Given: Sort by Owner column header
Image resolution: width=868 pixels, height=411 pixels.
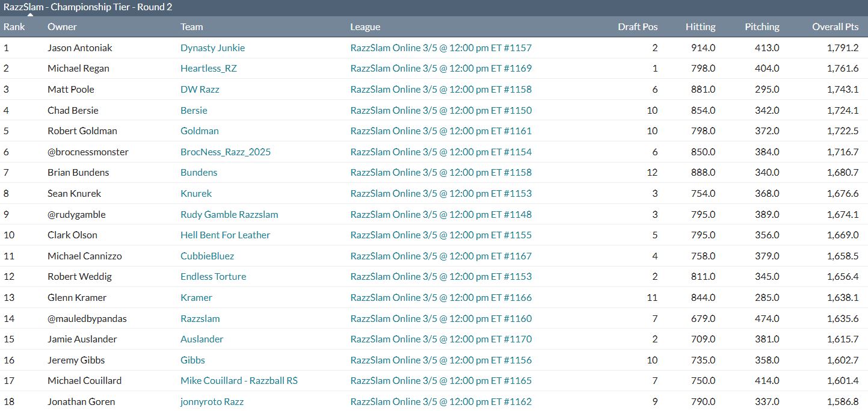Looking at the screenshot, I should point(62,26).
